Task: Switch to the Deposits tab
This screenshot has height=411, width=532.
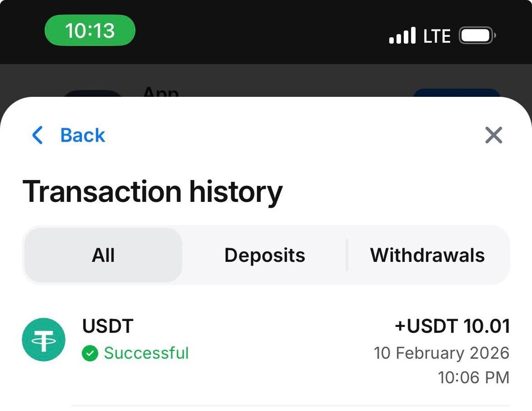Action: [x=264, y=255]
